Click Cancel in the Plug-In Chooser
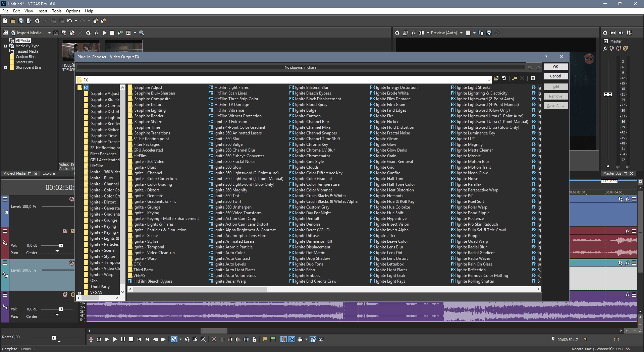 [555, 76]
